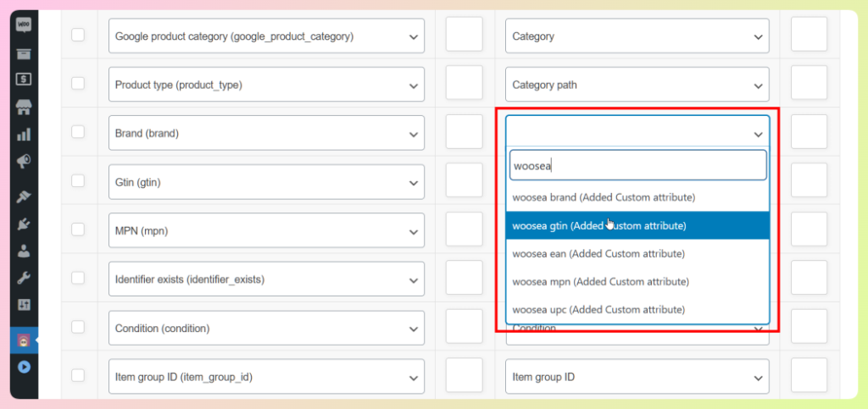Open the WooCommerce menu icon
Image resolution: width=868 pixels, height=409 pixels.
coord(23,25)
